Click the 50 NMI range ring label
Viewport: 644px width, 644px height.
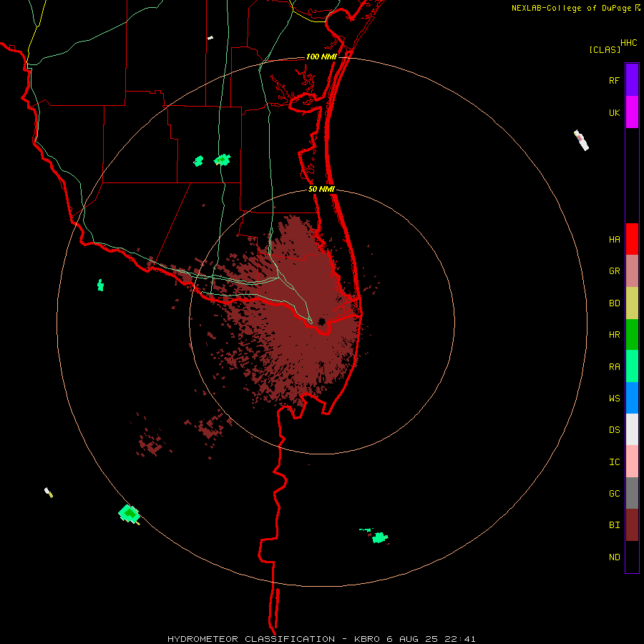tap(321, 190)
